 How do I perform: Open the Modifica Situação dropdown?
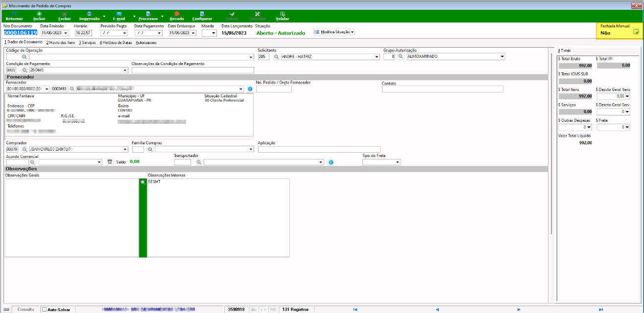click(x=353, y=32)
